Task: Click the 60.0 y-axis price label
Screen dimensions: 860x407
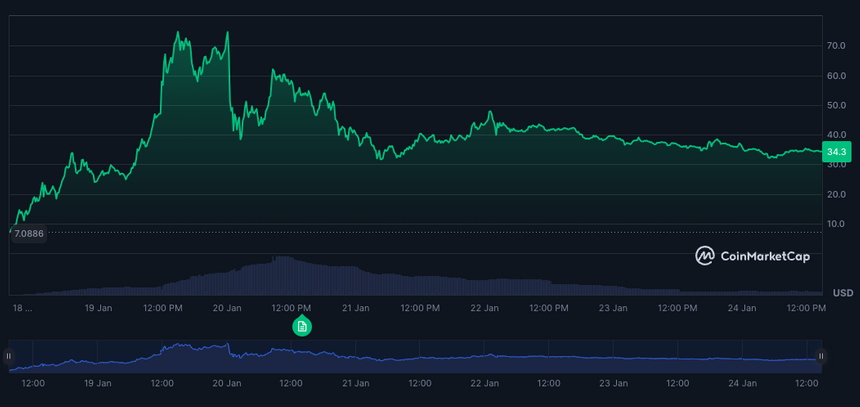Action: (x=837, y=76)
